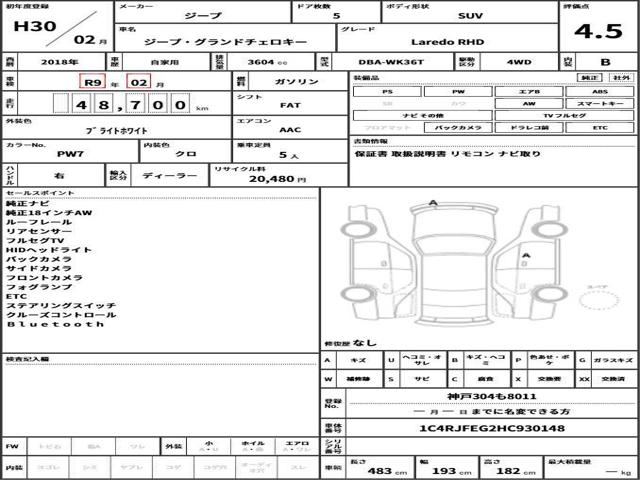Click the sales point 純正18インチAW
The image size is (640, 480).
click(49, 213)
